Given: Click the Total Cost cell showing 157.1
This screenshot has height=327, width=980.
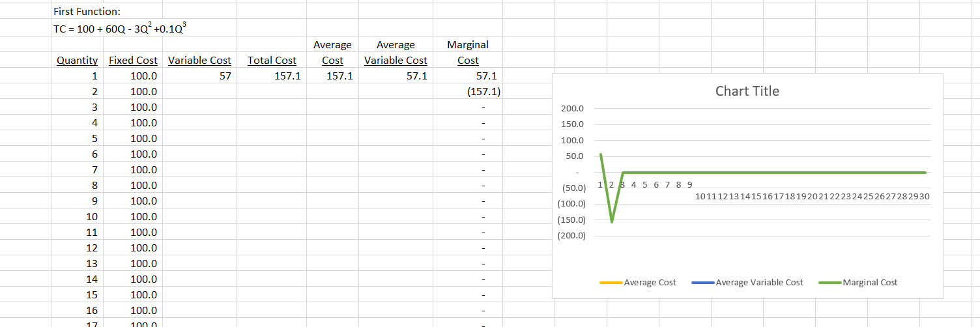Looking at the screenshot, I should 272,76.
